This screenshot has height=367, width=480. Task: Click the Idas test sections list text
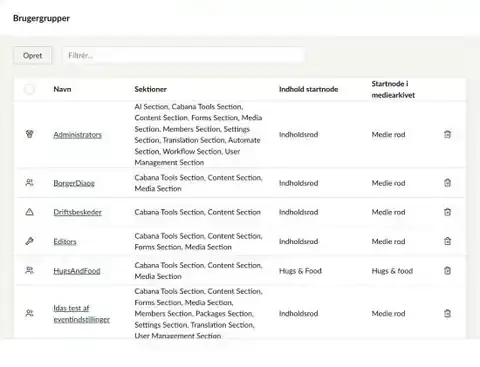click(198, 313)
